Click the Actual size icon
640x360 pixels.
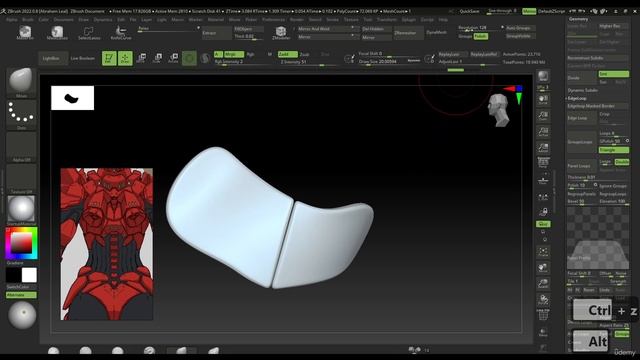coord(543,132)
